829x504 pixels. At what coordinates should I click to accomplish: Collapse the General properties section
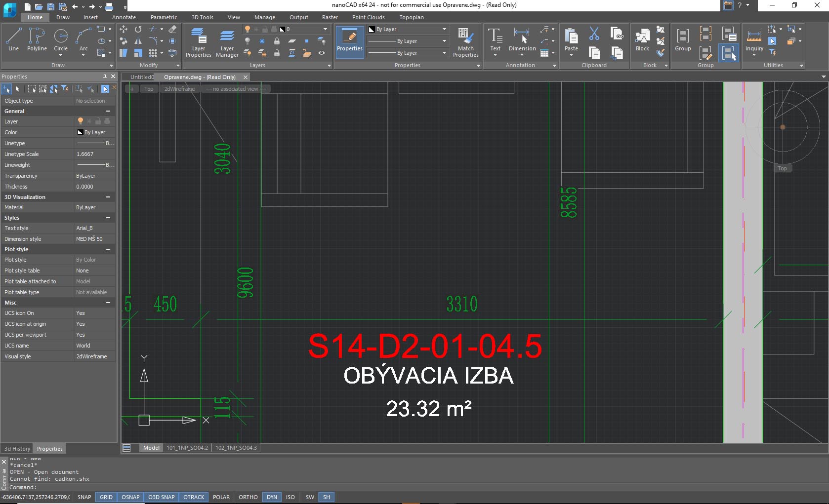coord(108,111)
